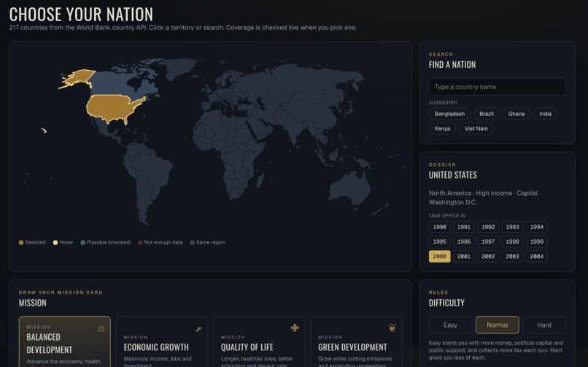The width and height of the screenshot is (588, 367).
Task: Pick 1996 in Take Office In
Action: (x=464, y=242)
